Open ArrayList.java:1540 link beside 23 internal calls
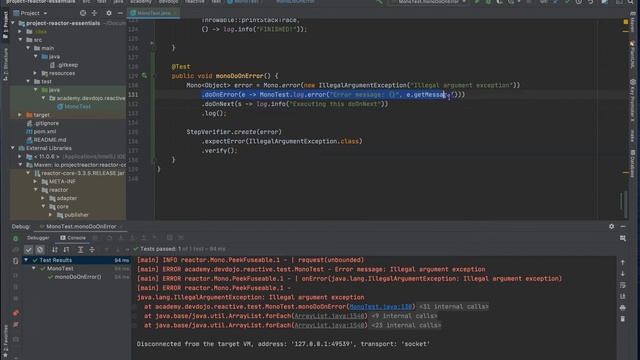Image resolution: width=640 pixels, height=360 pixels. (329, 325)
